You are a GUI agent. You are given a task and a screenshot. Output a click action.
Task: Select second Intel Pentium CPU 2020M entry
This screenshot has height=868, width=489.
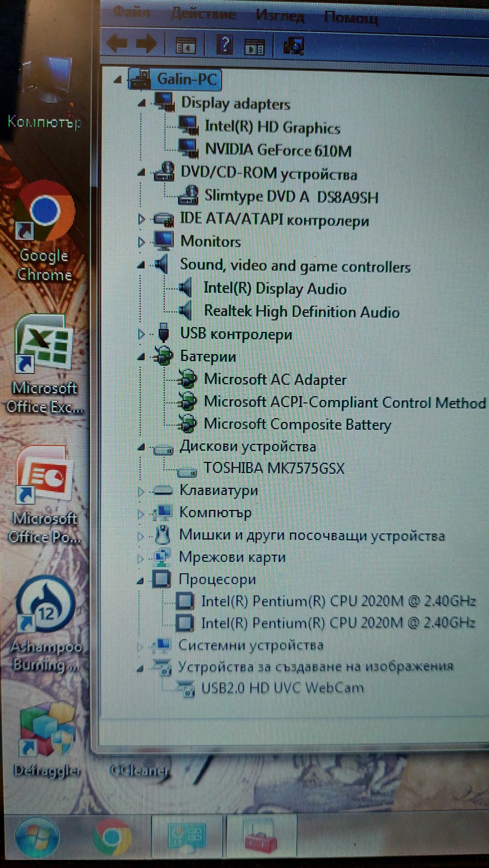coord(338,623)
